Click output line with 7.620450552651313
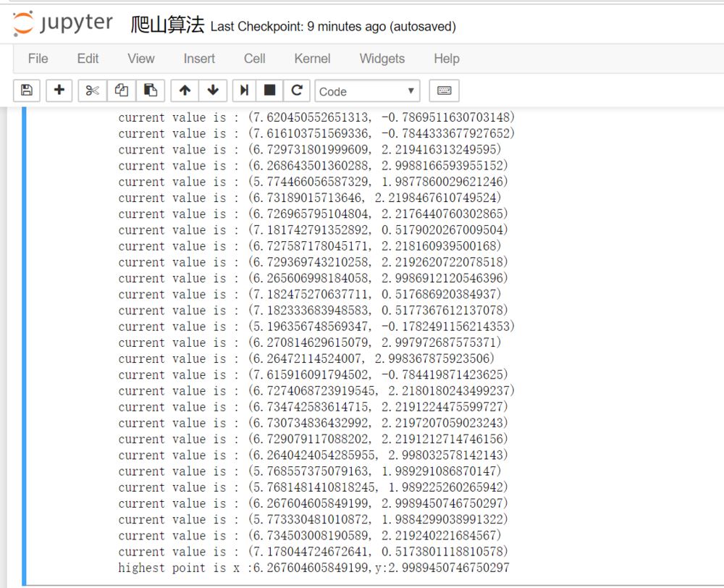 (316, 117)
